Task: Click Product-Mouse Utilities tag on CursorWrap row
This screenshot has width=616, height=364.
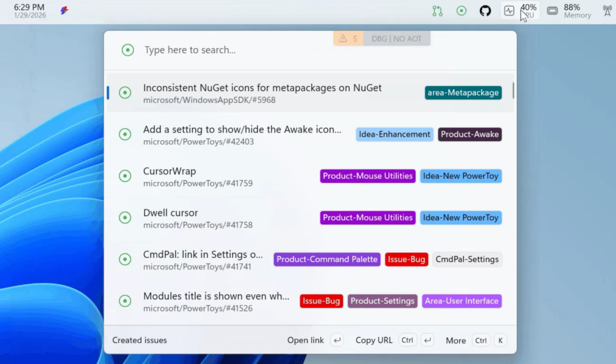Action: point(368,176)
